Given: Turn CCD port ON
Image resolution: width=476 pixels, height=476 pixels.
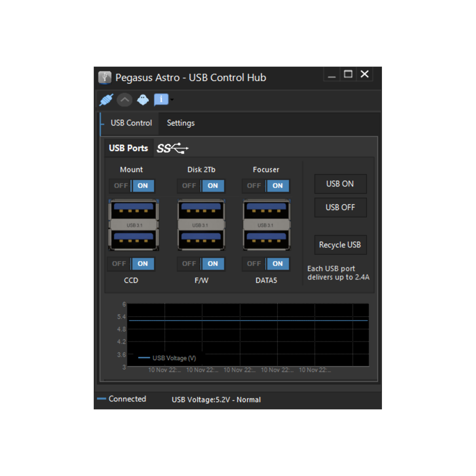Looking at the screenshot, I should pos(143,264).
